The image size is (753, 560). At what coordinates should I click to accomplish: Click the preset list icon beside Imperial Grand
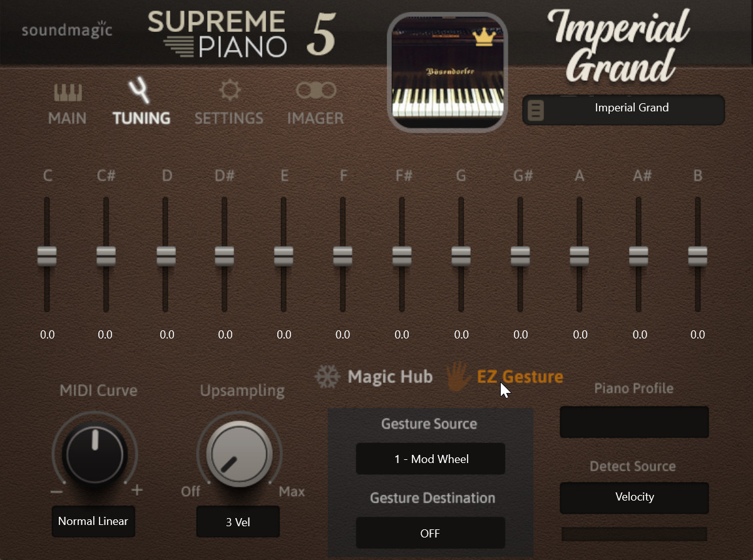coord(536,111)
